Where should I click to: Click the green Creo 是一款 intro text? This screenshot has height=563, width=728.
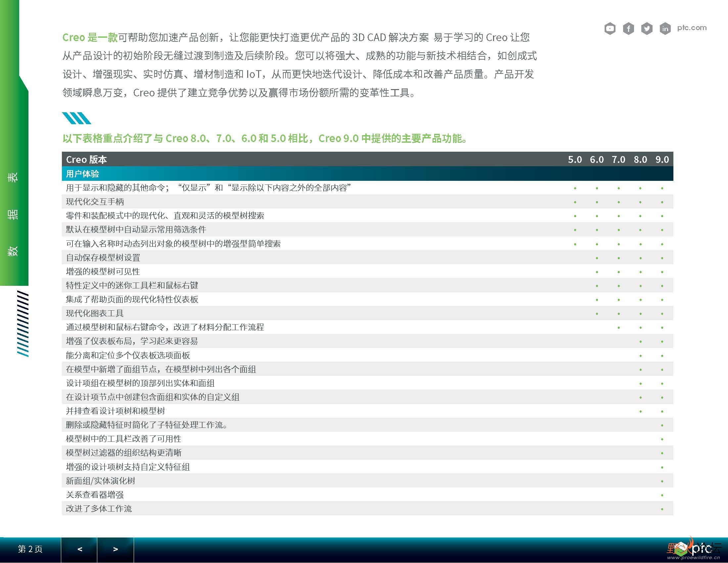click(90, 37)
